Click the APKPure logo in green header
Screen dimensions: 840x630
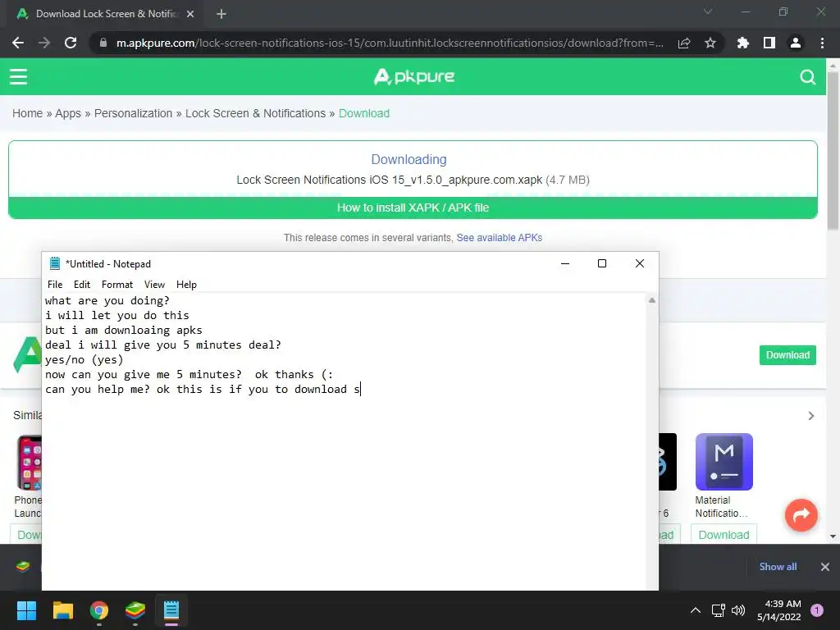[x=414, y=76]
